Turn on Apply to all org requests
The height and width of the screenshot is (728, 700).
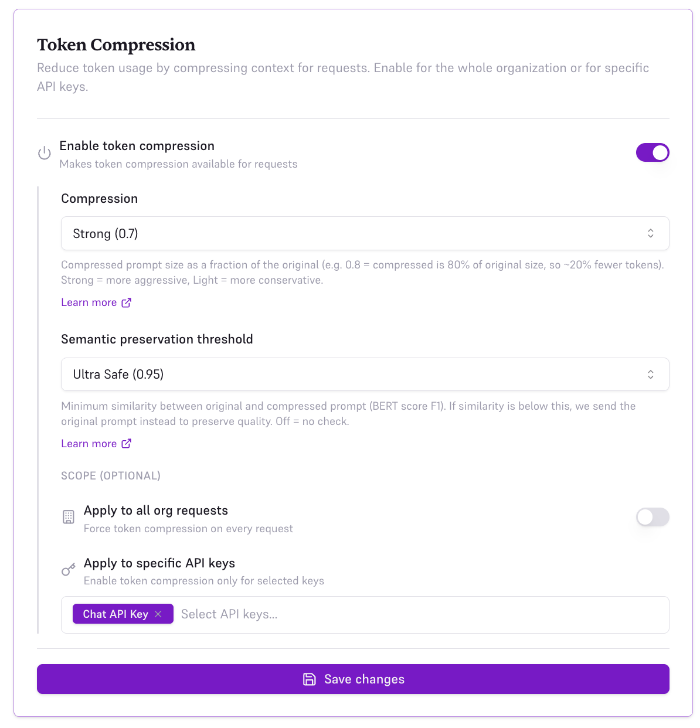[x=653, y=517]
